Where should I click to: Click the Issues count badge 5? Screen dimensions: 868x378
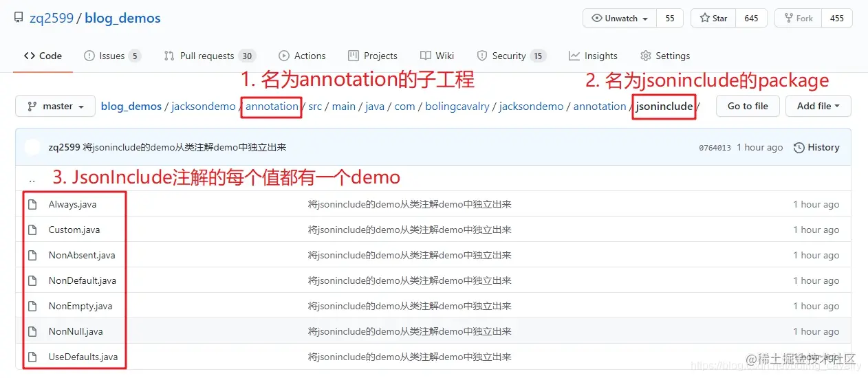coord(135,56)
